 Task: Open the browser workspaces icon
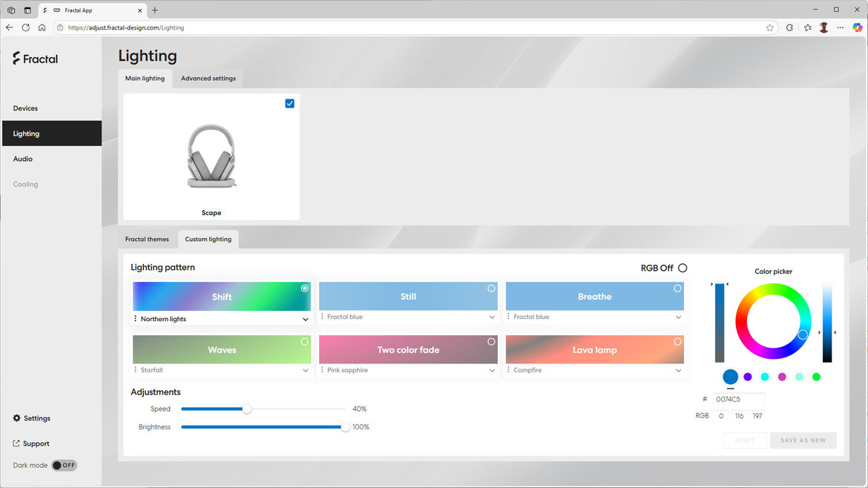coord(11,10)
